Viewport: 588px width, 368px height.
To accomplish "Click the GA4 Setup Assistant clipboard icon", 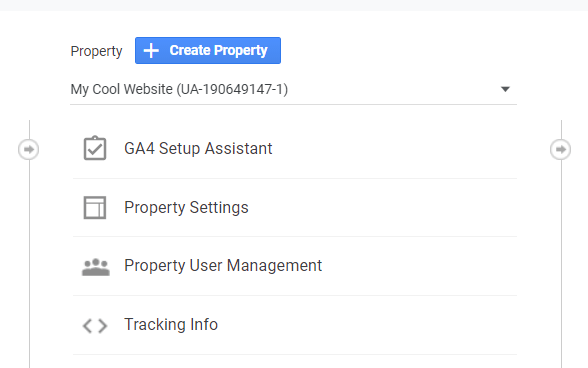I will coord(95,148).
